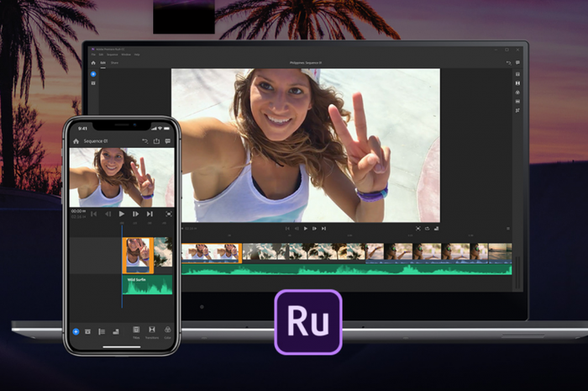Click the desktop preview video image

[306, 145]
